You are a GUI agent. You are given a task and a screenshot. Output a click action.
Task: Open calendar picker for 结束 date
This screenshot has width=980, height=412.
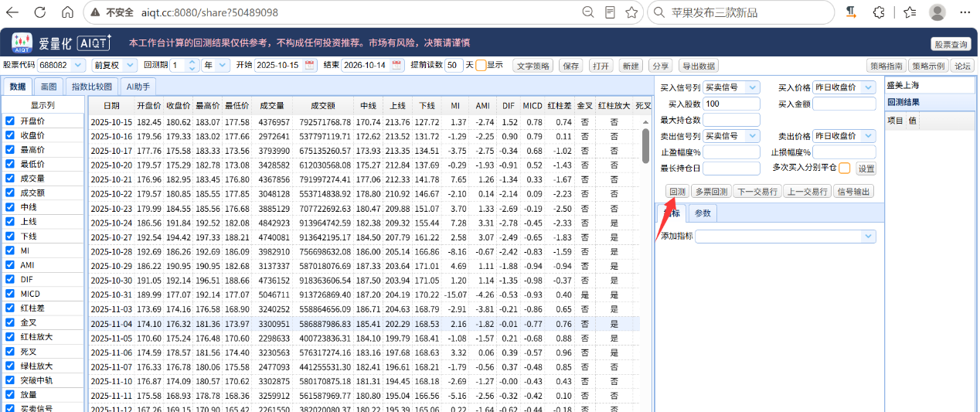[396, 66]
